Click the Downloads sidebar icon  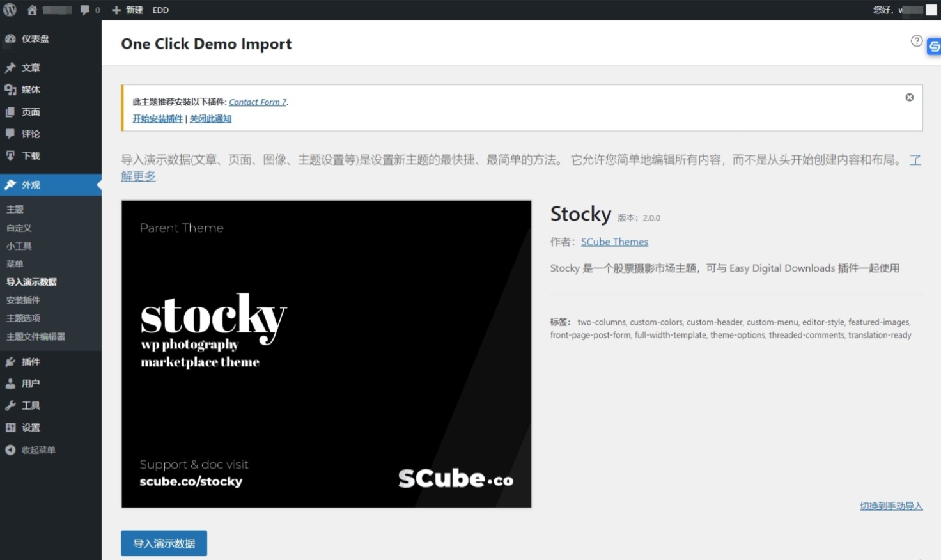[x=10, y=155]
